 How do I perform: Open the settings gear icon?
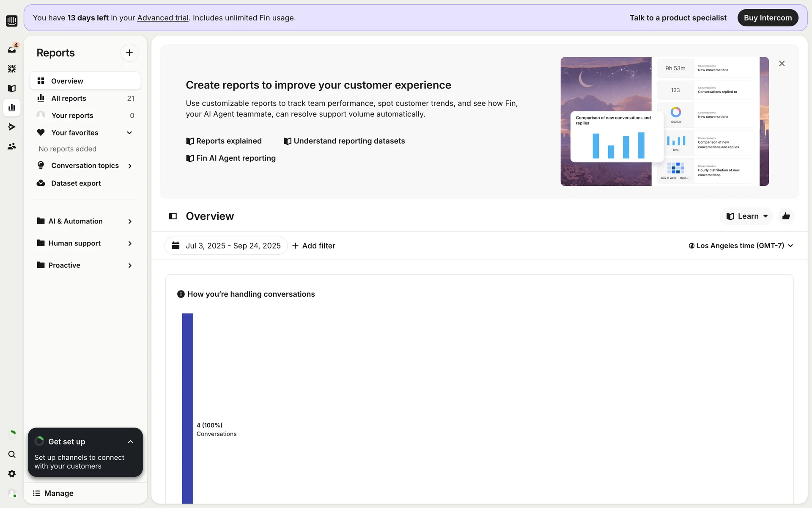click(x=12, y=474)
